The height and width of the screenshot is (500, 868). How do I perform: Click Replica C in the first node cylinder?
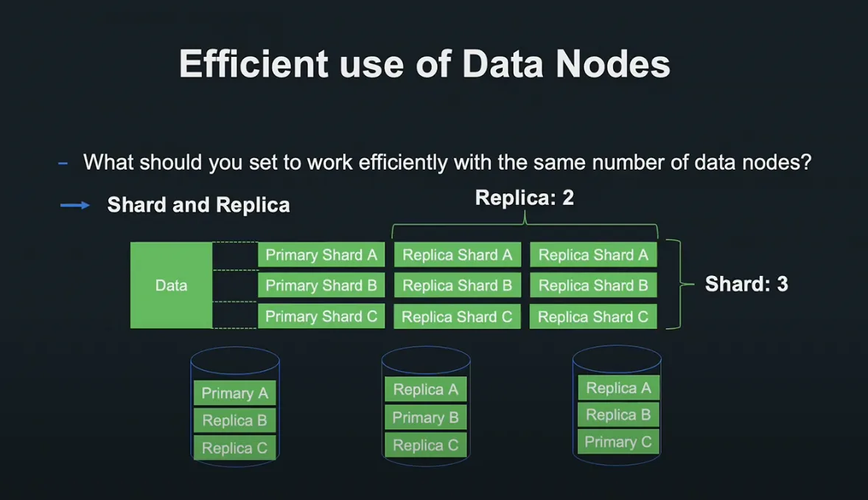click(x=235, y=448)
